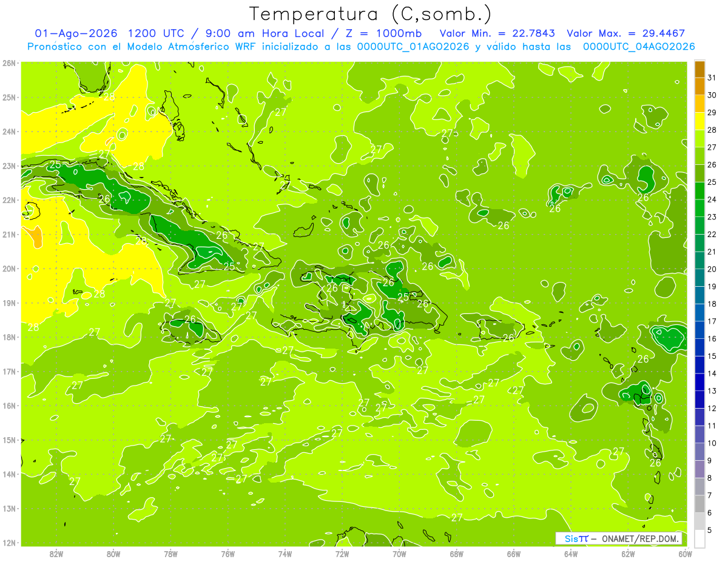Click the 13N latitude axis label
The image size is (728, 562).
pos(8,508)
